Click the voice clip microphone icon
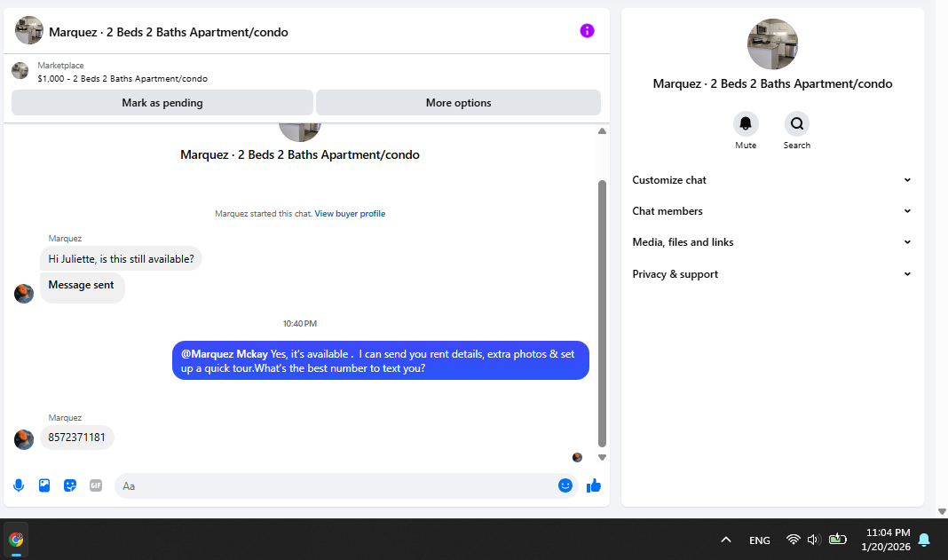The width and height of the screenshot is (948, 560). pos(19,485)
